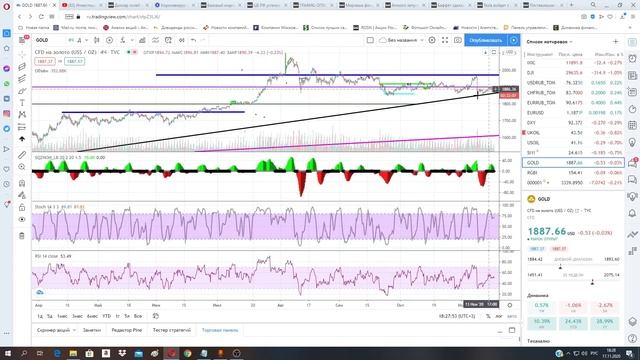640x360 pixels.
Task: Open the candle chart style selector
Action: (x=97, y=40)
